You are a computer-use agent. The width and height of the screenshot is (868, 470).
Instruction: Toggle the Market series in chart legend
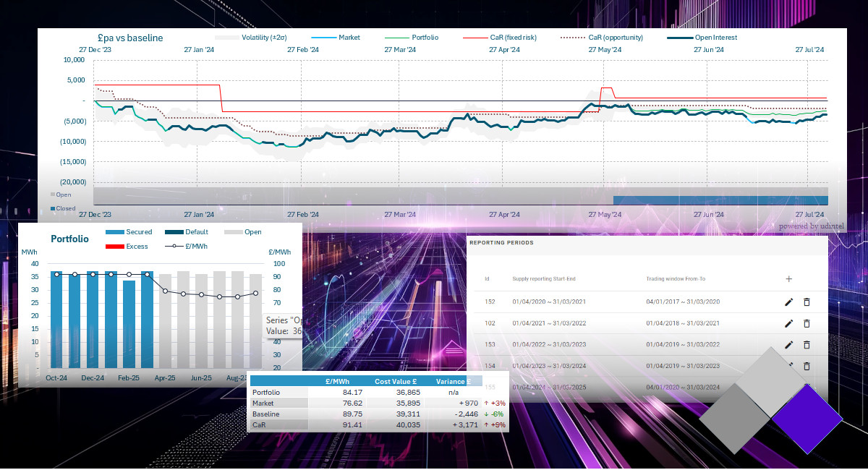click(x=349, y=38)
